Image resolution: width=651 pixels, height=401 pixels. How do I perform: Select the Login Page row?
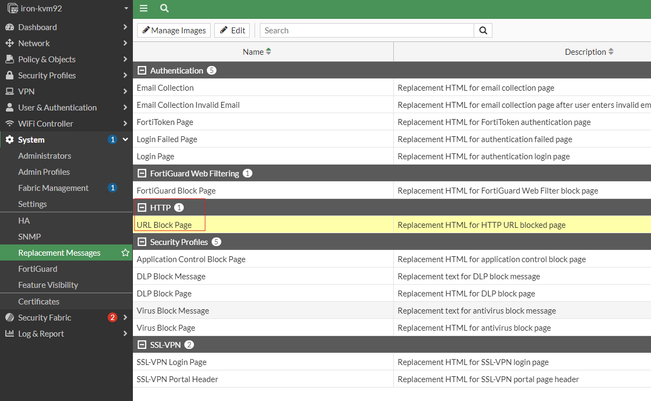point(392,156)
